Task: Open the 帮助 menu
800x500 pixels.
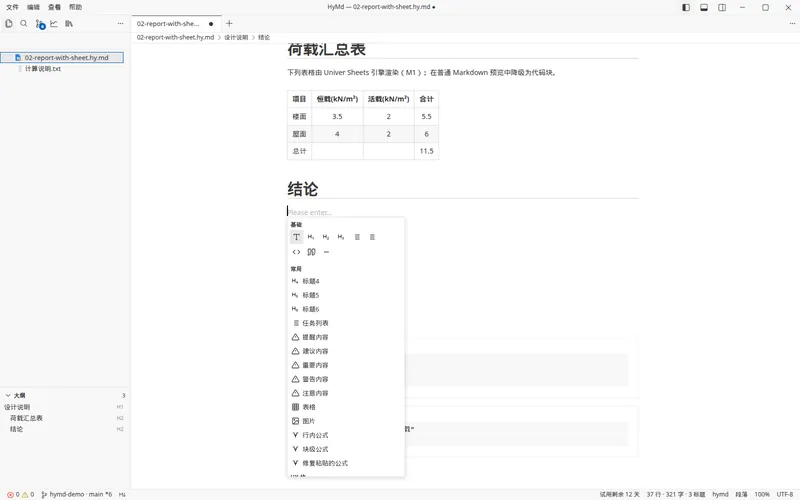Action: coord(75,7)
